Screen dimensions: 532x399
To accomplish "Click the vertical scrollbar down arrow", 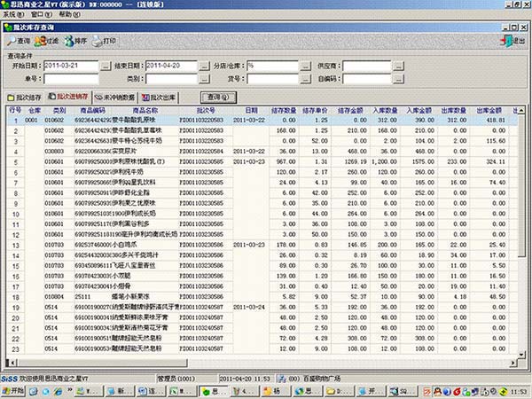I will tap(521, 355).
